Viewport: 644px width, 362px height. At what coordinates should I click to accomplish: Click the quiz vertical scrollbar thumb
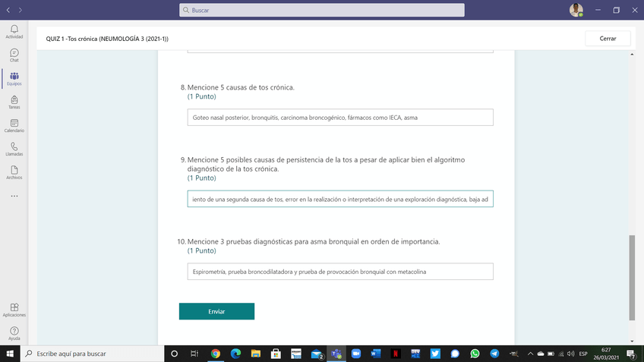tap(632, 278)
